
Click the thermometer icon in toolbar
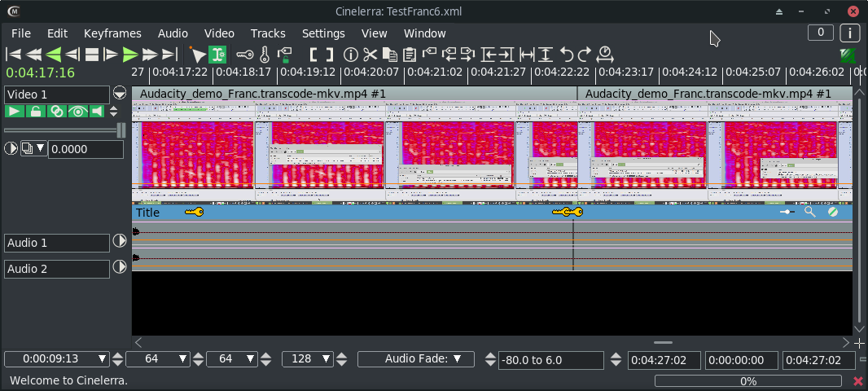click(264, 55)
